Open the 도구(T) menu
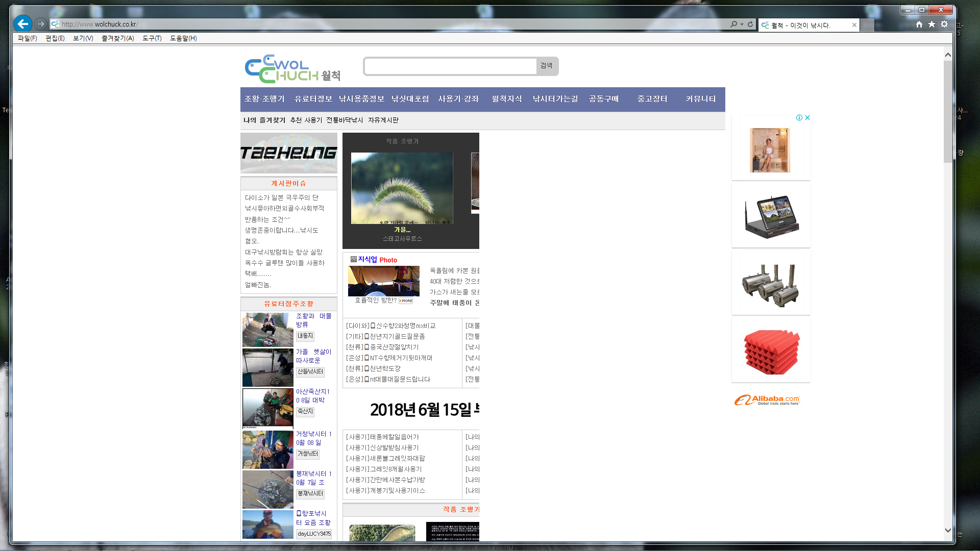 tap(152, 38)
